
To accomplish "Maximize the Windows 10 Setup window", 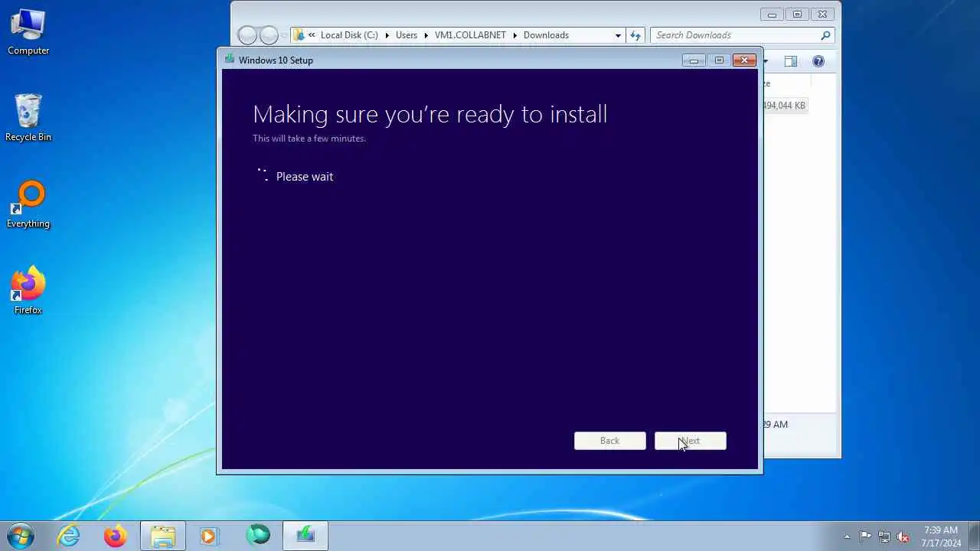I will pyautogui.click(x=719, y=60).
